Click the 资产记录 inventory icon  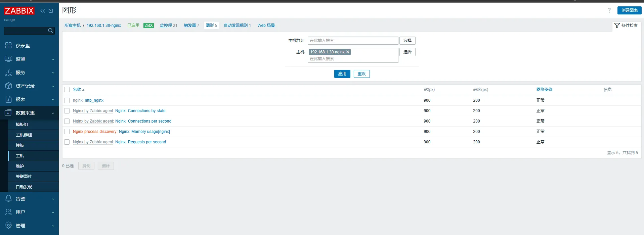coord(8,86)
